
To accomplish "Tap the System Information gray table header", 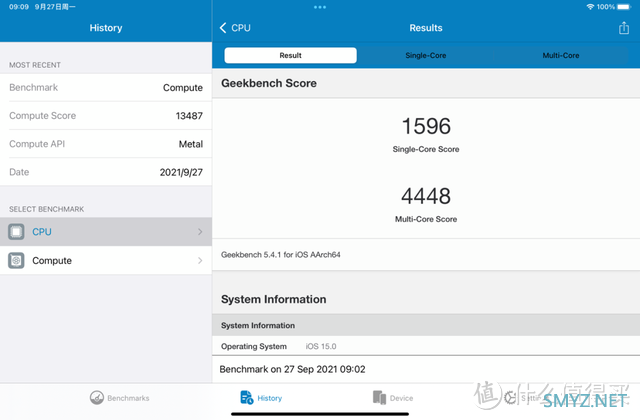I will [x=426, y=325].
